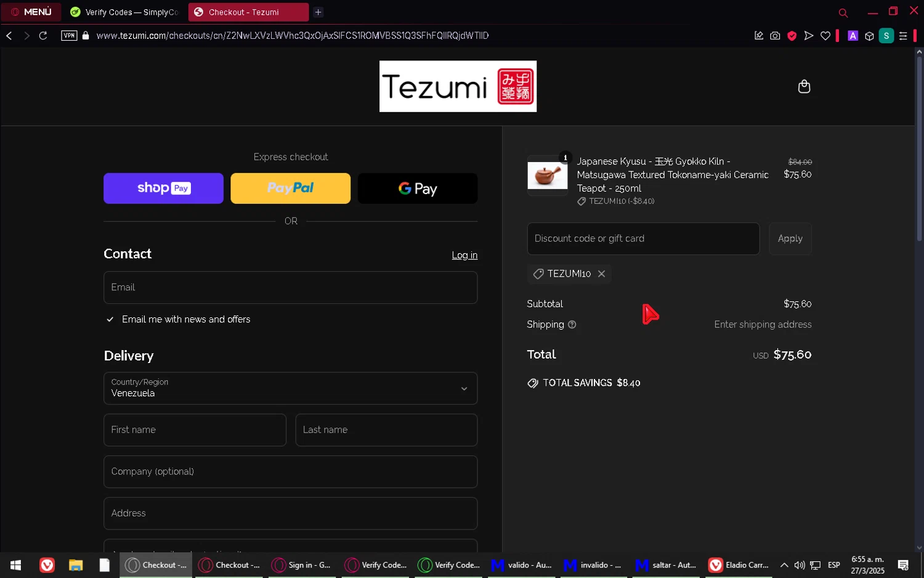Pay with Google Pay button
The image size is (924, 578).
(418, 188)
